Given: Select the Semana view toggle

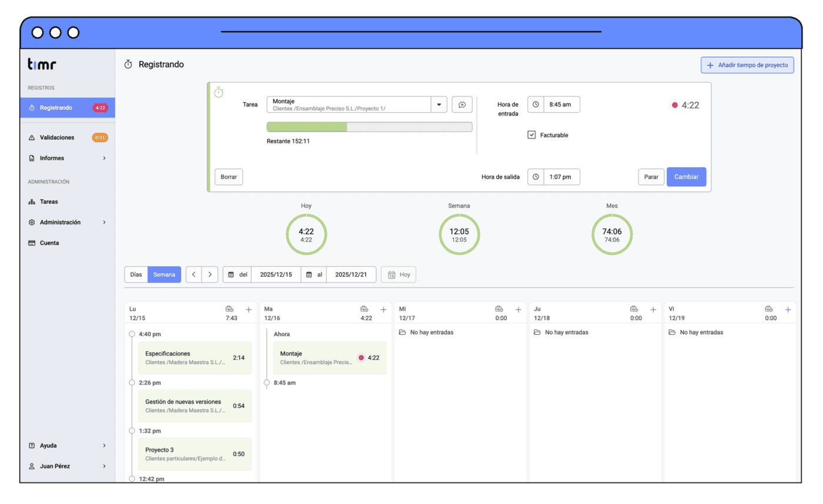Looking at the screenshot, I should [x=164, y=274].
